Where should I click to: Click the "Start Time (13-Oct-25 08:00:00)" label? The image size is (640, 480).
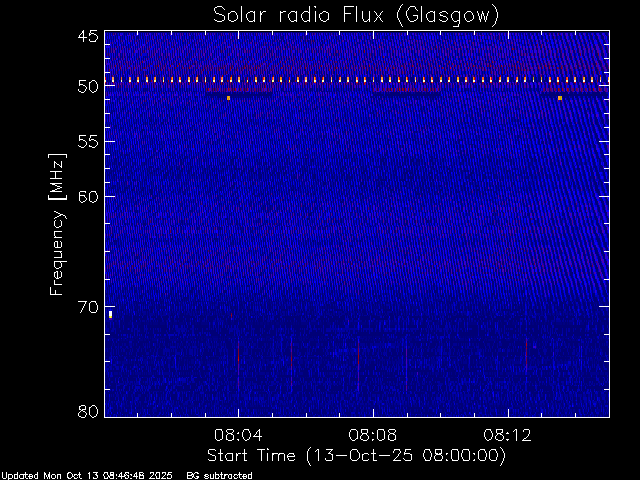tap(356, 456)
